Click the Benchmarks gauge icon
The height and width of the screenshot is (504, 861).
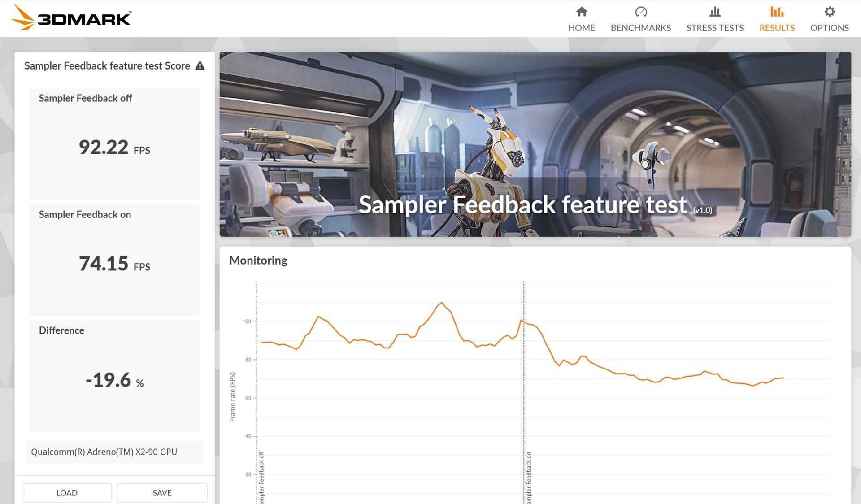[641, 11]
